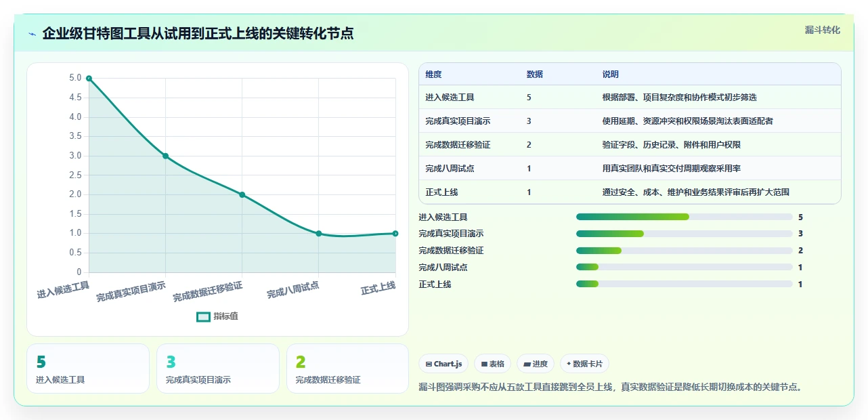Click the 指标值 legend label text
Viewport: 868px width, 420px height.
tap(226, 316)
